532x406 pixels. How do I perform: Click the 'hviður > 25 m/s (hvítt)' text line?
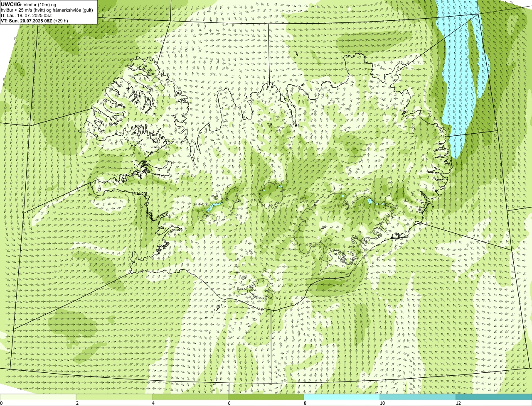click(47, 10)
